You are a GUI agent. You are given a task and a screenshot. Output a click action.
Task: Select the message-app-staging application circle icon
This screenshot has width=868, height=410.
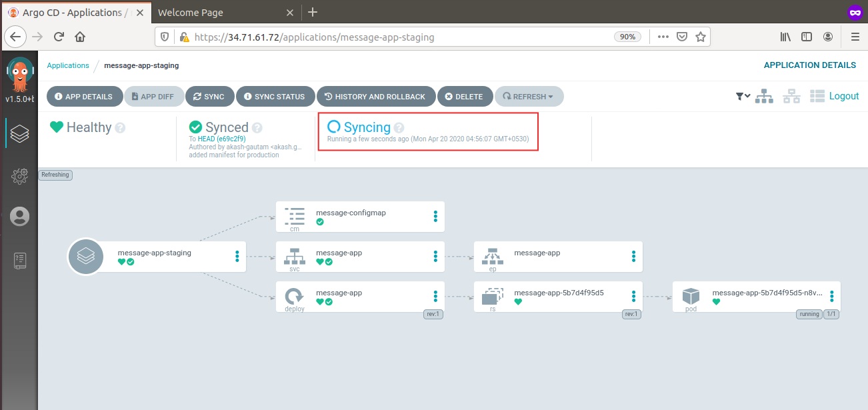pos(85,256)
